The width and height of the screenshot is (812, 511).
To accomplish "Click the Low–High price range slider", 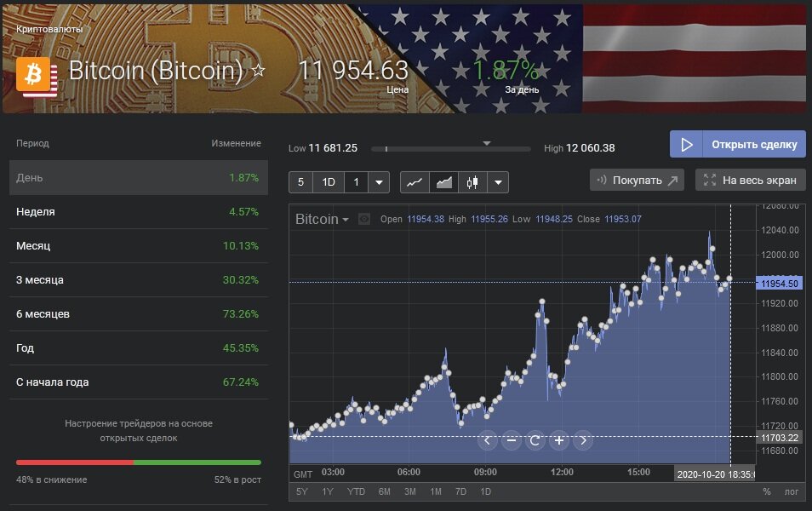I will (450, 148).
